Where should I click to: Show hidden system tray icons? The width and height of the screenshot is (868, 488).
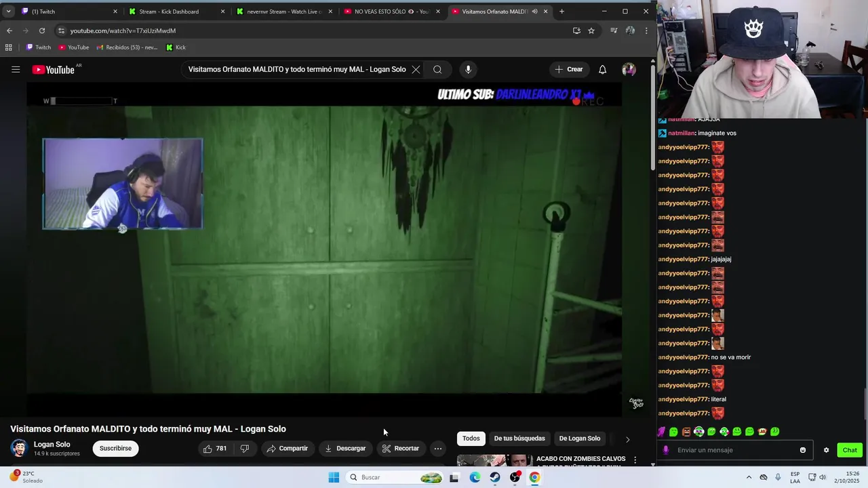coord(749,477)
